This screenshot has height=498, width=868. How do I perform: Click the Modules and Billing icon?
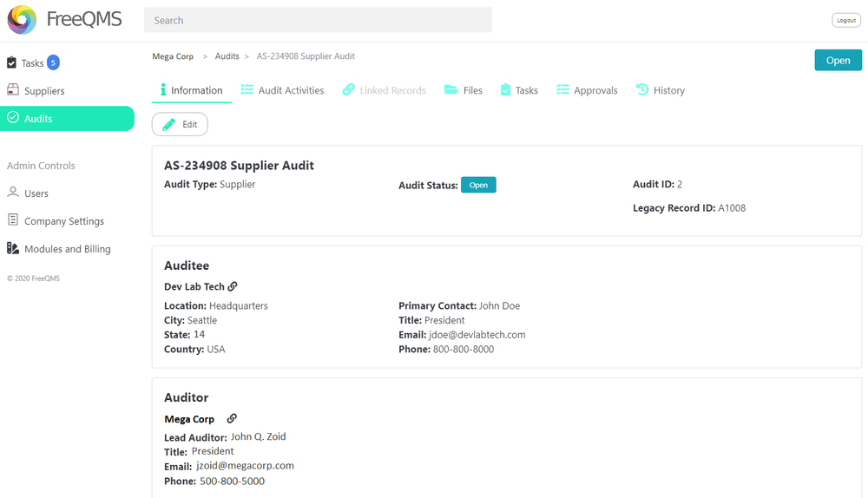click(13, 248)
